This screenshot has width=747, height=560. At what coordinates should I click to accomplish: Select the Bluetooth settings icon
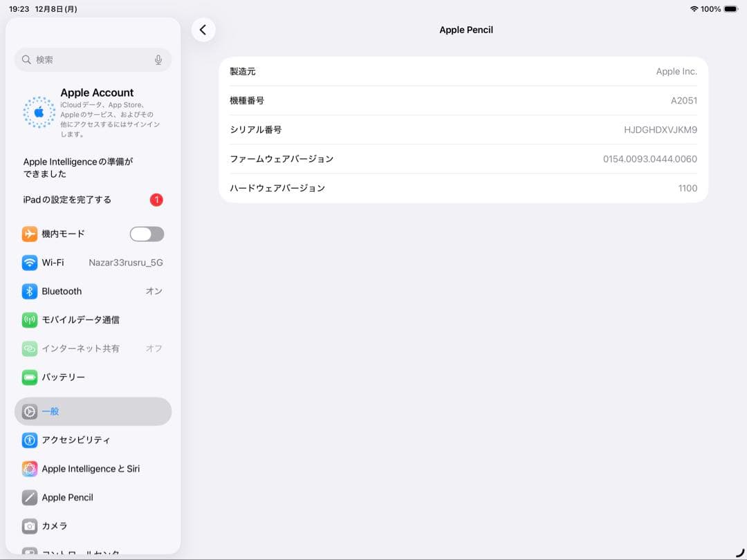(x=29, y=291)
